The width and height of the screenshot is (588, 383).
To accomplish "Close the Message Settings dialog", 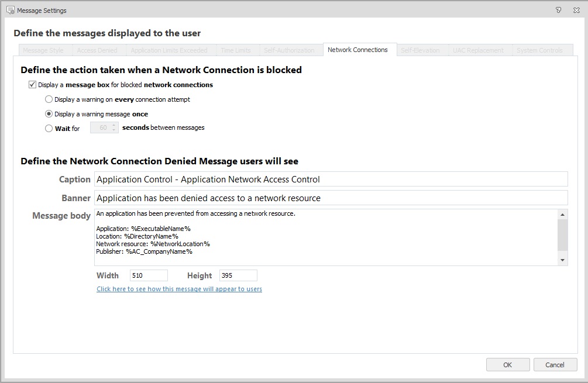I will (x=576, y=10).
